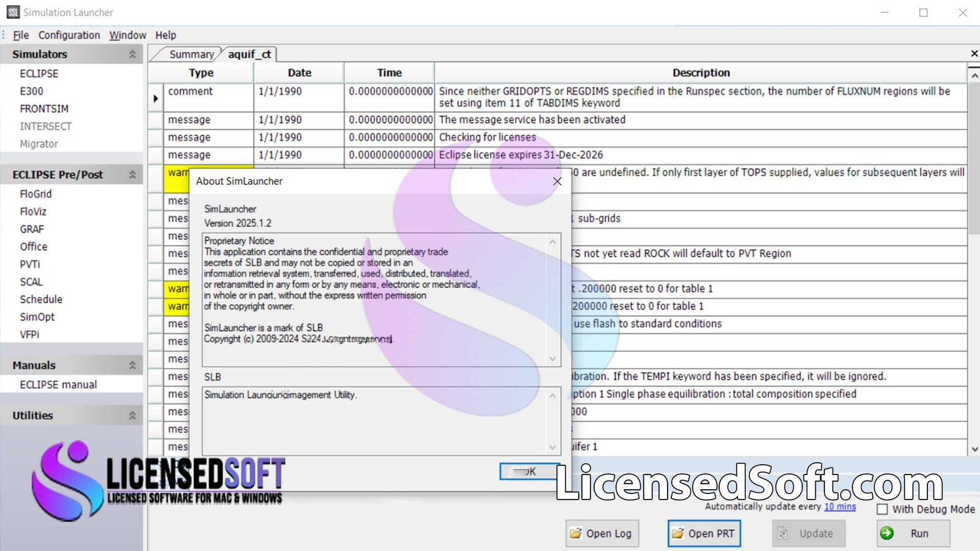Collapse the Simulators section
The height and width of the screenshot is (551, 980).
coord(131,54)
